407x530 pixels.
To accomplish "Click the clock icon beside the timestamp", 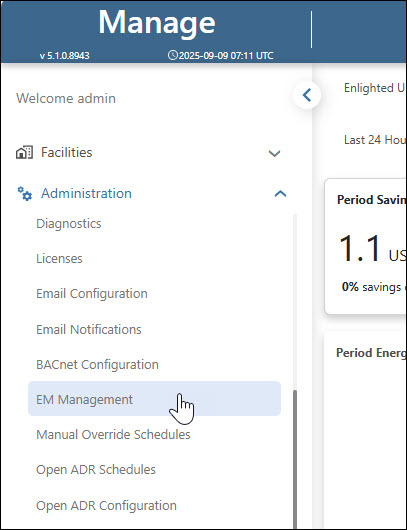I will pos(172,55).
